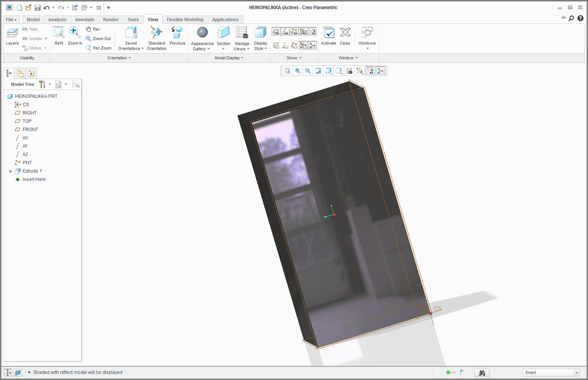
Task: Click Activate window icon
Action: tap(329, 37)
